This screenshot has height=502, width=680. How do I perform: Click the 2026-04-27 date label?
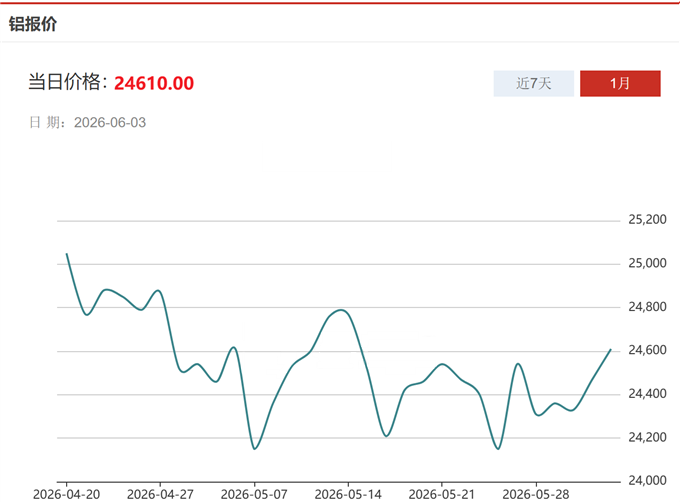pyautogui.click(x=160, y=494)
